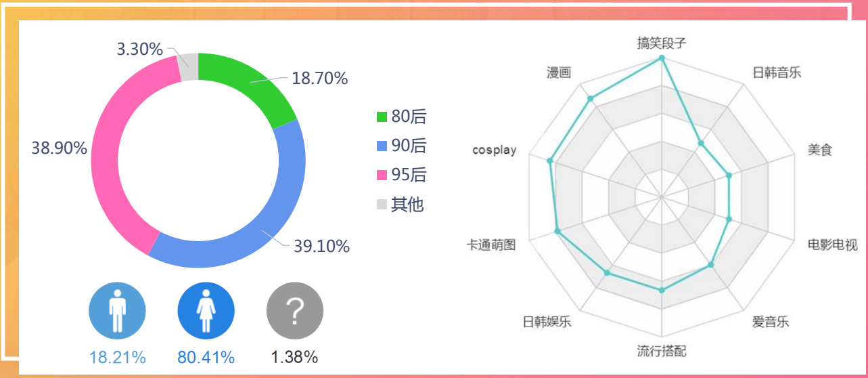868x378 pixels.
Task: Click the 漫画 radar axis label
Action: (559, 72)
